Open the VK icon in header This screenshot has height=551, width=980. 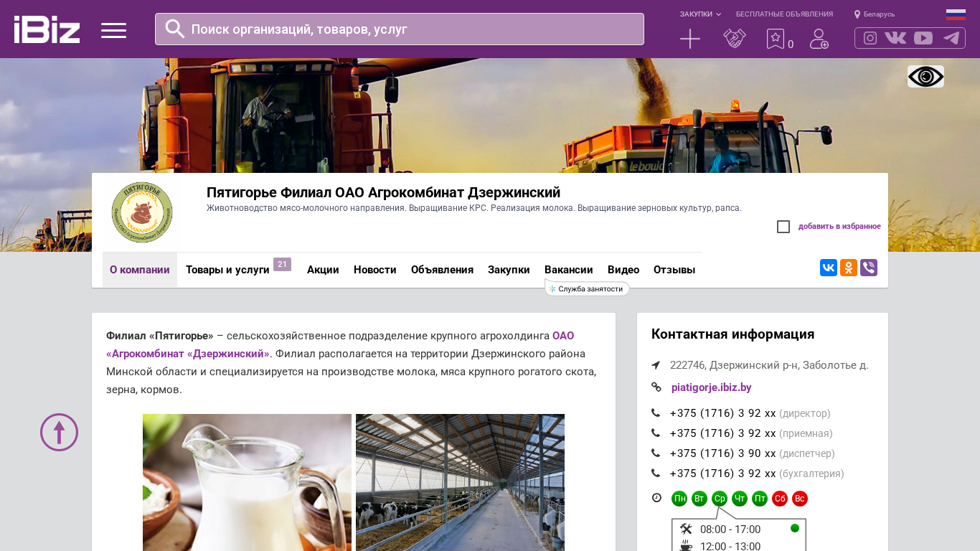click(x=895, y=38)
